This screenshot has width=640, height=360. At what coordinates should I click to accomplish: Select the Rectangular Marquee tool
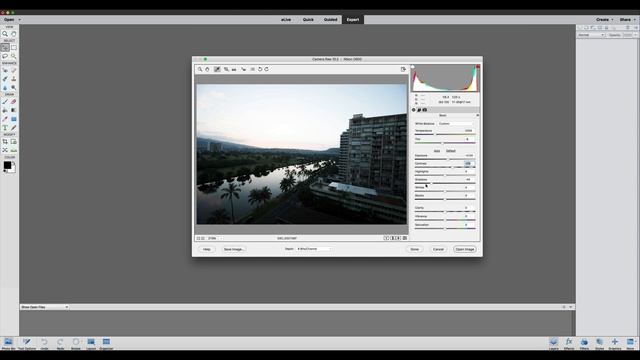tap(14, 48)
